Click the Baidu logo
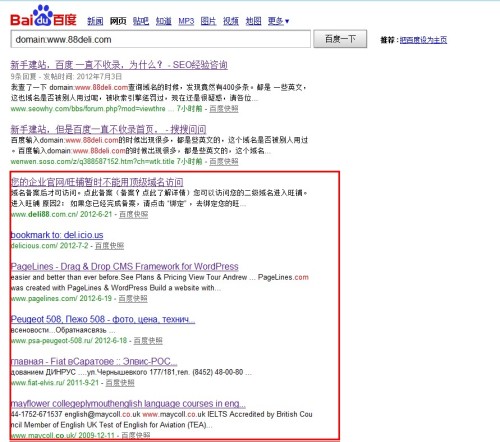Viewport: 500px width, 442px height. 43,16
